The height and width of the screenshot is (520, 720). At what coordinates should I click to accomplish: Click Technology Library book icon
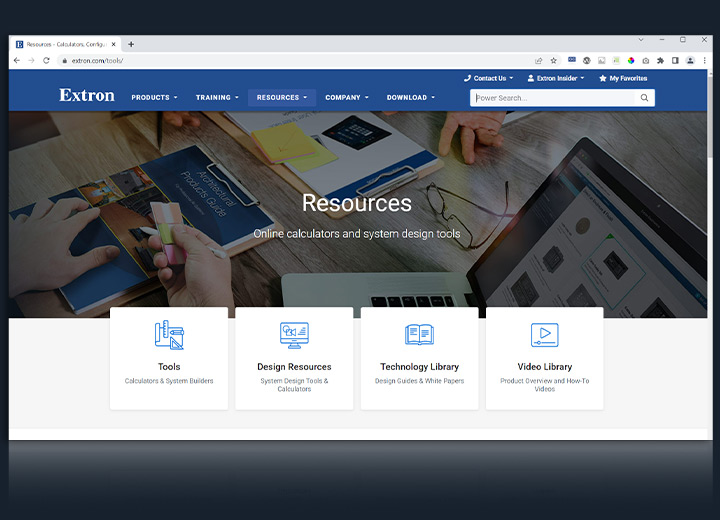click(x=419, y=334)
